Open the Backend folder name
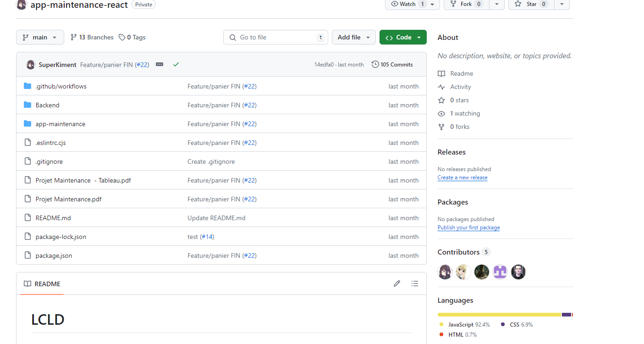644x344 pixels. (x=48, y=105)
